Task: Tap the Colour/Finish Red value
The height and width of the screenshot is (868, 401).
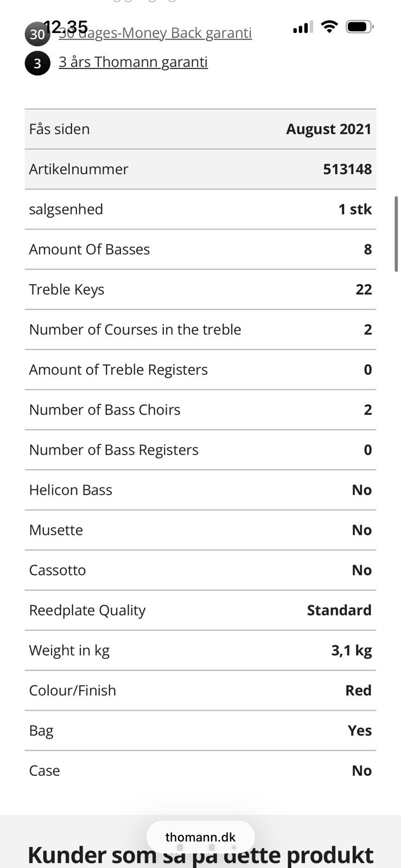Action: coord(358,691)
